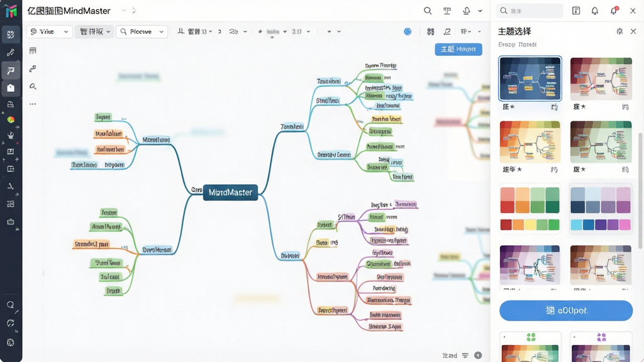Open the colorful palette icon in left sidebar
Viewport: 644px width, 362px height.
[11, 120]
